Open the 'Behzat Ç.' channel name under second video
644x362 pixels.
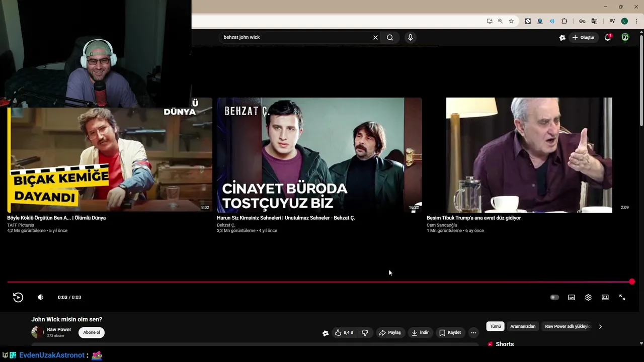[226, 225]
